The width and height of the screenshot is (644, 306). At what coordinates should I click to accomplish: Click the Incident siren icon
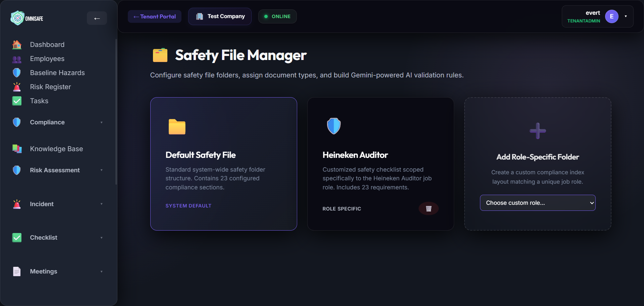pyautogui.click(x=17, y=204)
